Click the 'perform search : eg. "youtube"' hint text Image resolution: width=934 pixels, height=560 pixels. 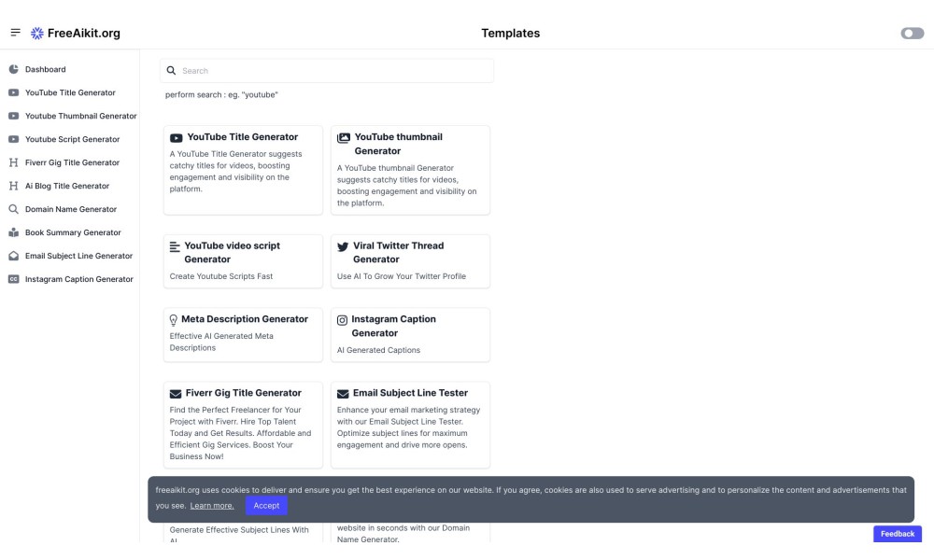coord(221,94)
